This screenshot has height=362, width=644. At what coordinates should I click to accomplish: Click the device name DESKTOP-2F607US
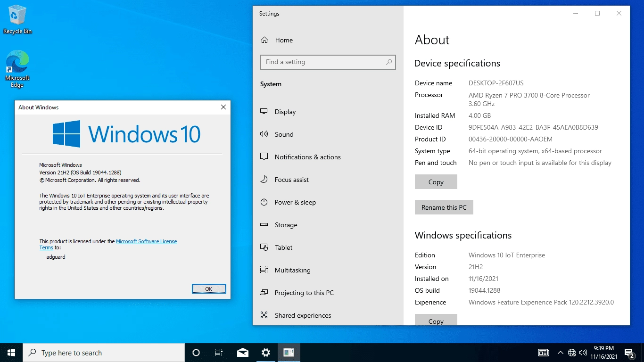496,83
